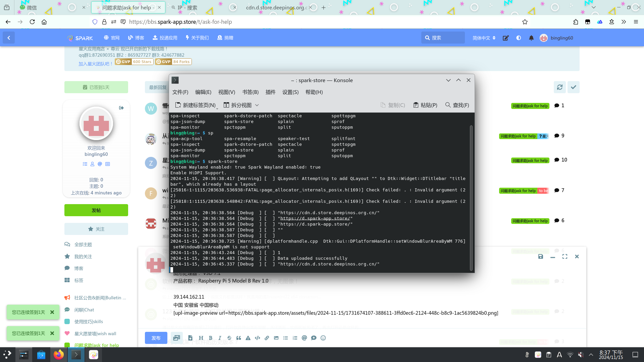This screenshot has height=362, width=644.
Task: Insert a hyperlink via editor link icon
Action: 267,338
